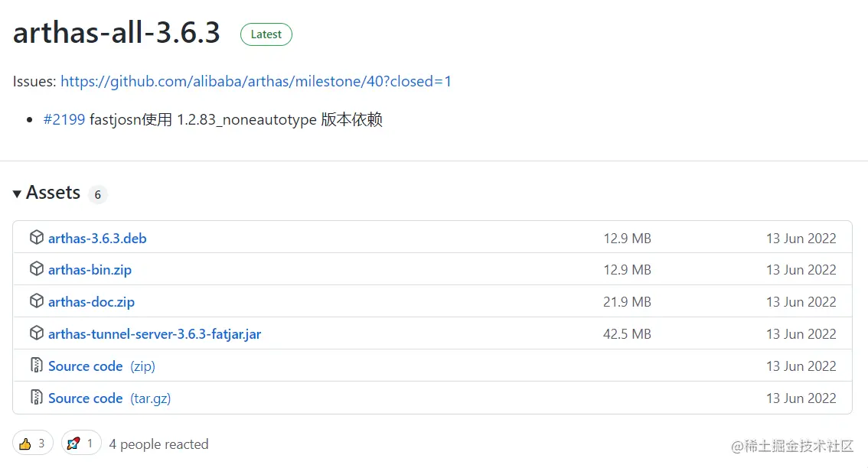Click the Latest release badge

click(266, 34)
